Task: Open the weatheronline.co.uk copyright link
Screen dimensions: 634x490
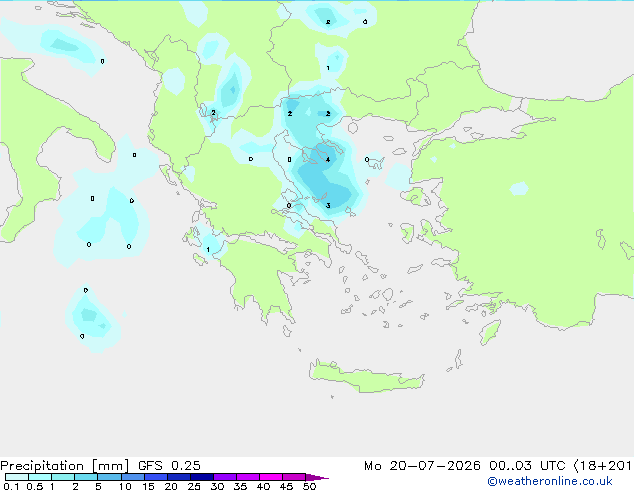Action: [550, 481]
